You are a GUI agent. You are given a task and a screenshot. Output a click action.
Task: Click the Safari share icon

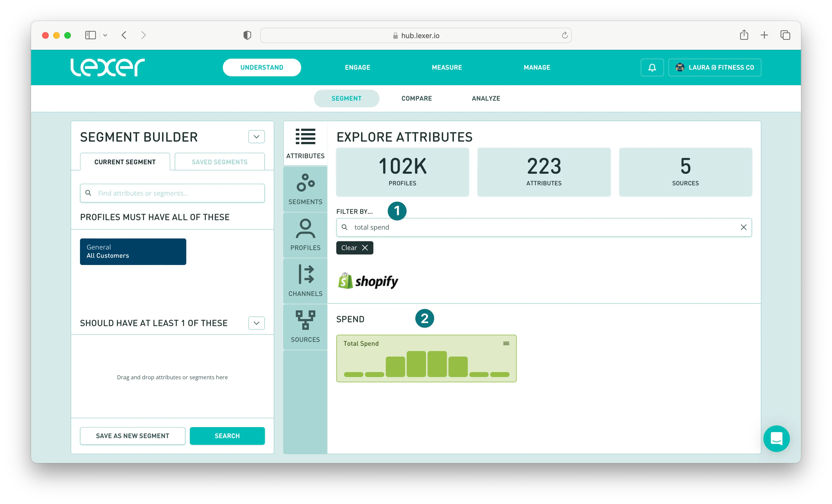tap(744, 35)
